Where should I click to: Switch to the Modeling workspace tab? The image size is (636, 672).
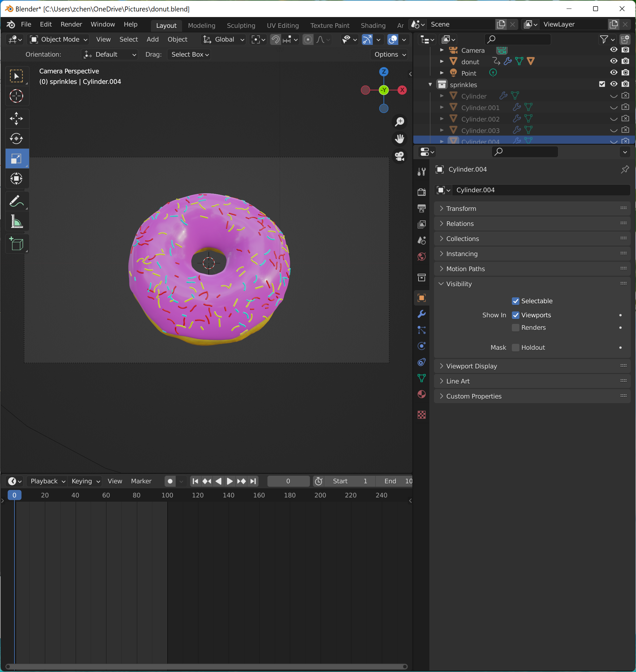pos(201,26)
